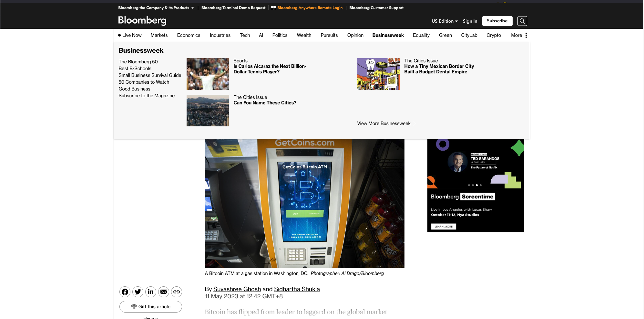The height and width of the screenshot is (319, 644).
Task: Open the Markets section
Action: [x=159, y=35]
